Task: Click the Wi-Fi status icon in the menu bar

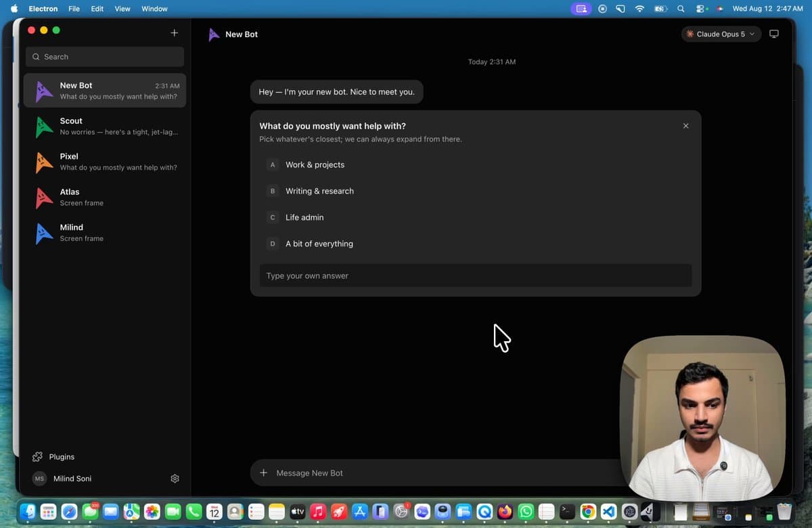Action: coord(639,9)
